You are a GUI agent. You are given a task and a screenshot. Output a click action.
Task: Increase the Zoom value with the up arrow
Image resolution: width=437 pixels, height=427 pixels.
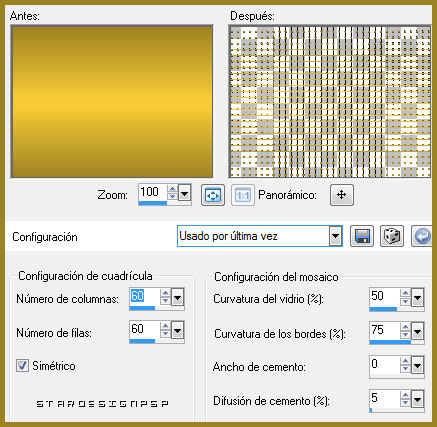[x=172, y=189]
